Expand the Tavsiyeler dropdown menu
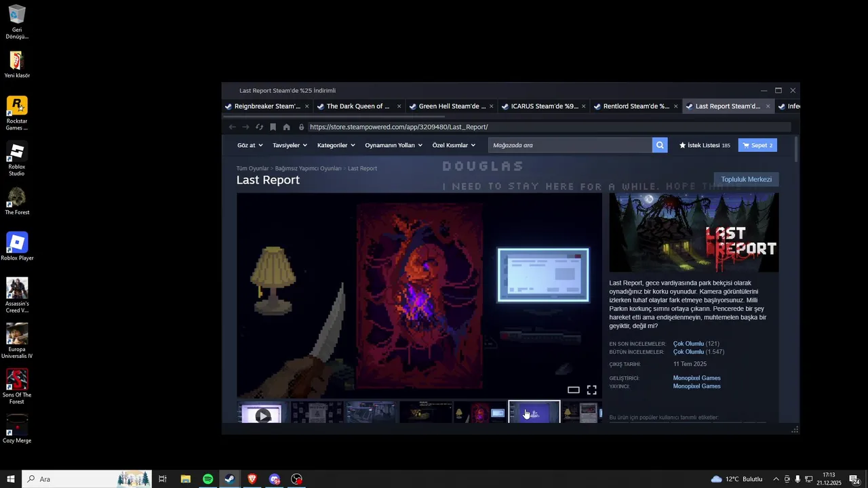The width and height of the screenshot is (868, 488). pos(290,145)
